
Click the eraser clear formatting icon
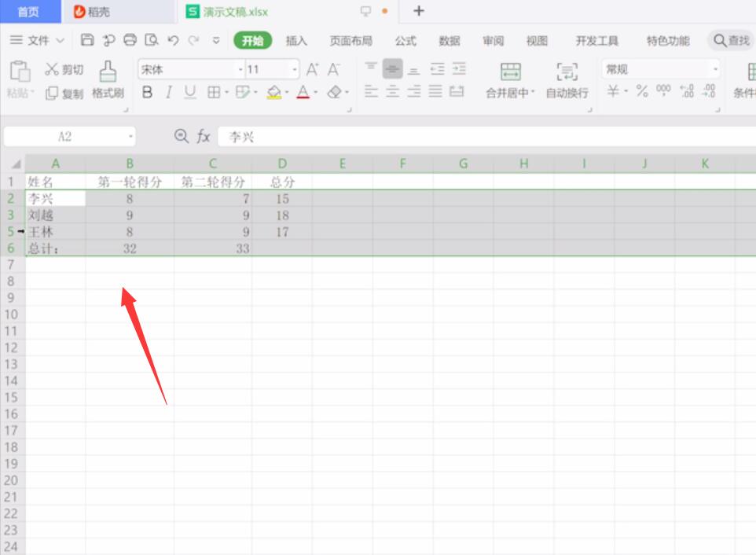coord(334,92)
